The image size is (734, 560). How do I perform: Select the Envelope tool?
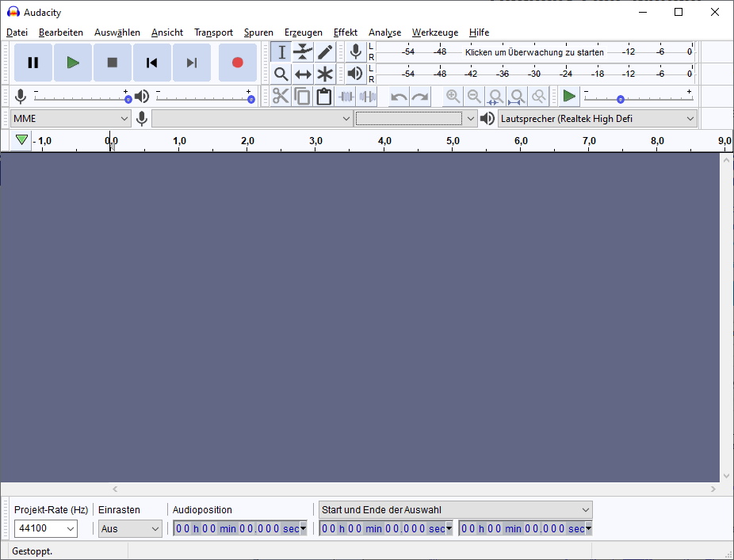pyautogui.click(x=303, y=52)
